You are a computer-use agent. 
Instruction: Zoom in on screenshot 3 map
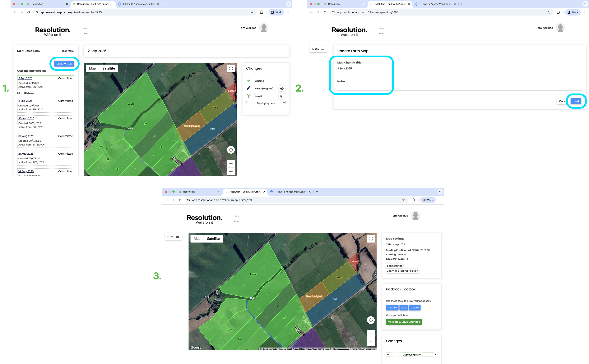click(x=371, y=334)
